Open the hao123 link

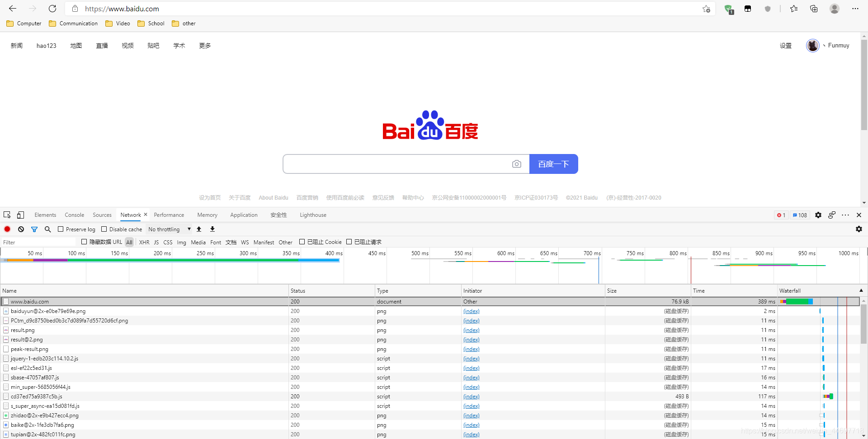click(x=47, y=46)
